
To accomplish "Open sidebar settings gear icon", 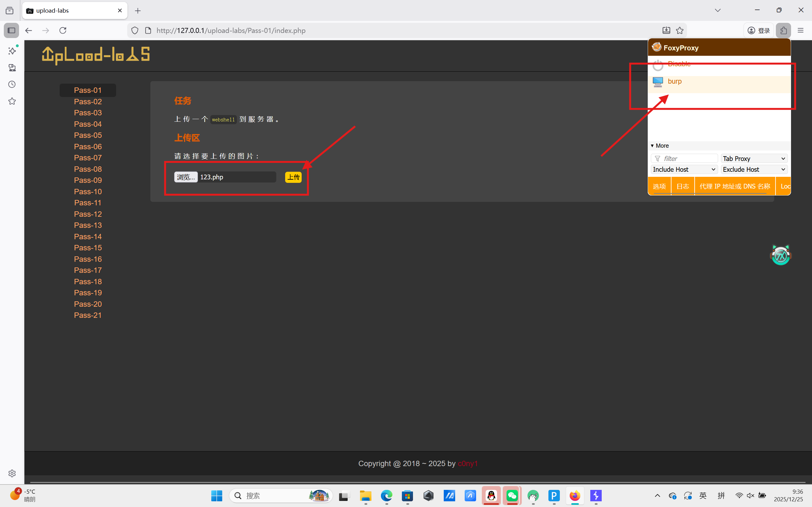I will click(x=12, y=473).
